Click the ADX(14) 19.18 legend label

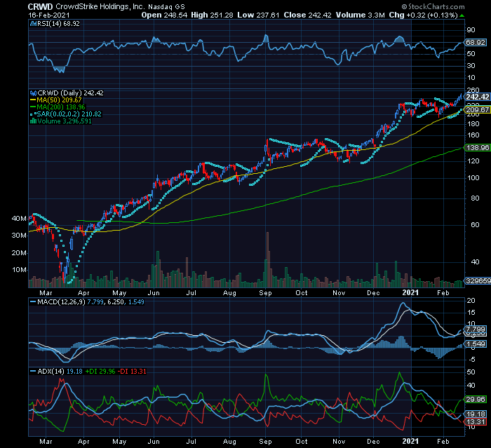(60, 372)
